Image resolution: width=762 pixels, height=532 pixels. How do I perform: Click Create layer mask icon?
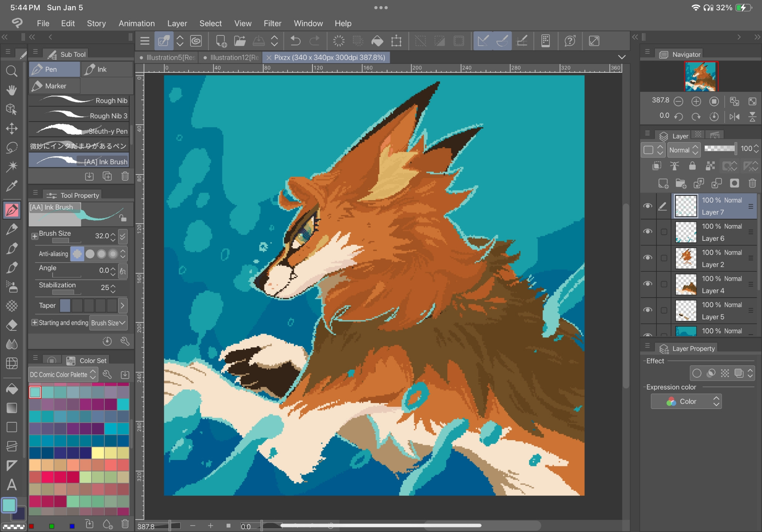pyautogui.click(x=735, y=183)
